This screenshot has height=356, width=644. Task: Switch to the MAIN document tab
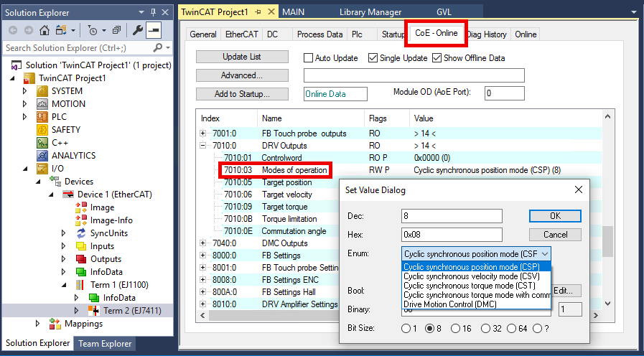pyautogui.click(x=293, y=12)
